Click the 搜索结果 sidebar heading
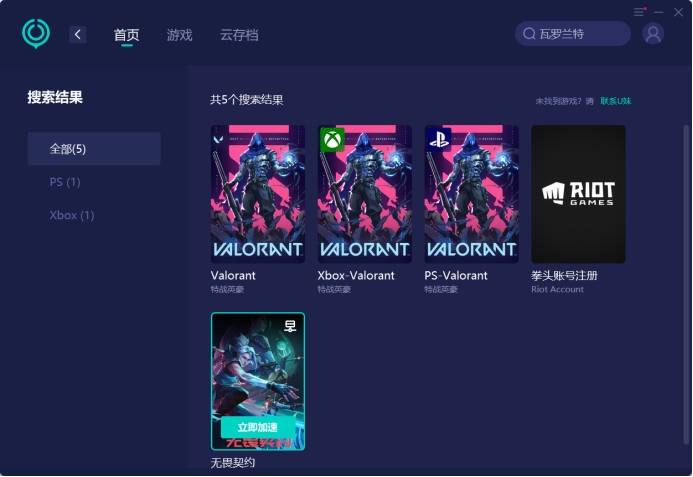 (x=55, y=97)
